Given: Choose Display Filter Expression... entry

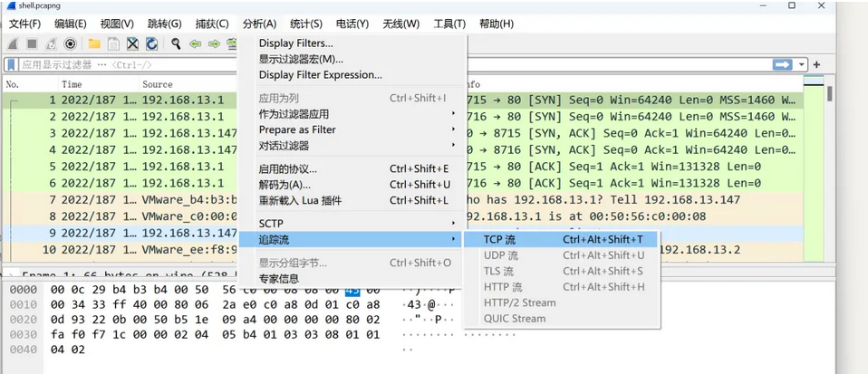Looking at the screenshot, I should [x=320, y=74].
